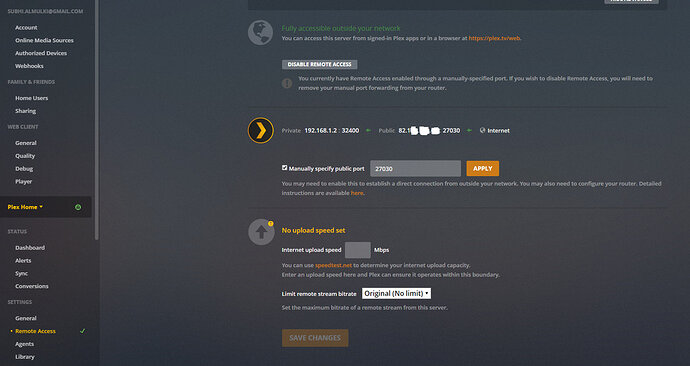
Task: Click the green power icon next to Plex Home
Action: click(x=78, y=207)
